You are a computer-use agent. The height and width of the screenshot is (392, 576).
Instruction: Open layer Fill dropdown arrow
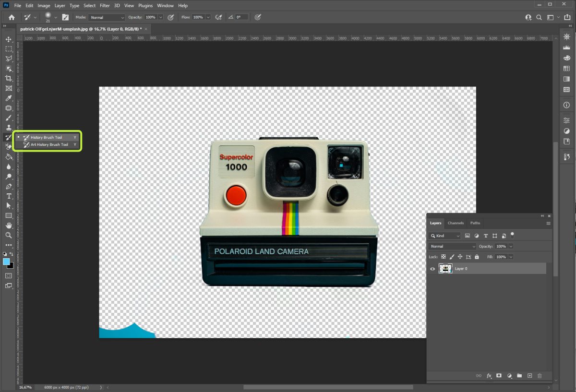click(x=511, y=257)
